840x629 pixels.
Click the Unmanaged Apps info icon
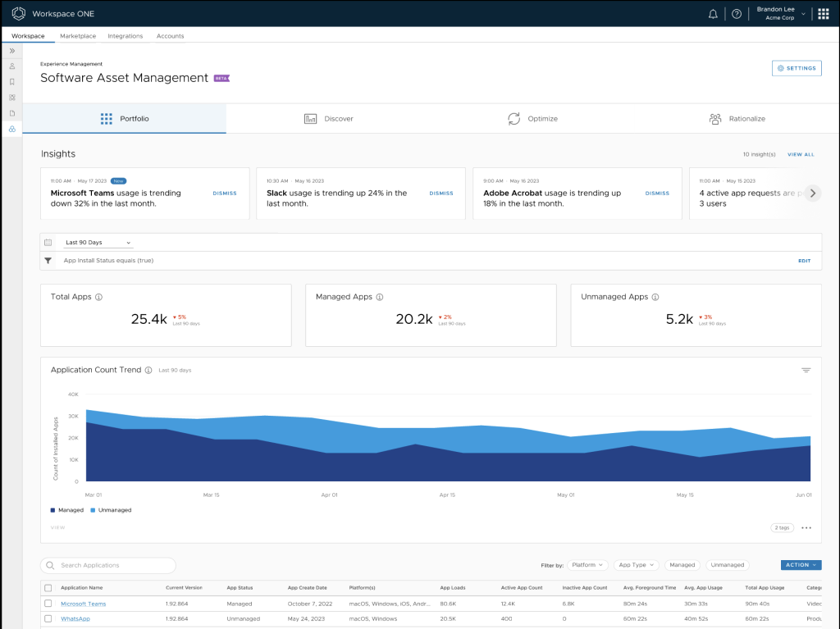click(655, 297)
